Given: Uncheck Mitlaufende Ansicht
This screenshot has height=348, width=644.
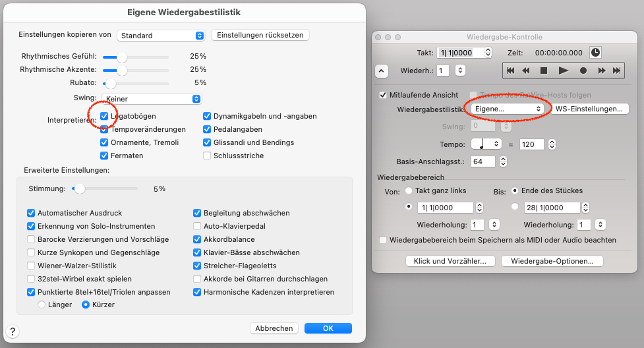Looking at the screenshot, I should pyautogui.click(x=383, y=95).
